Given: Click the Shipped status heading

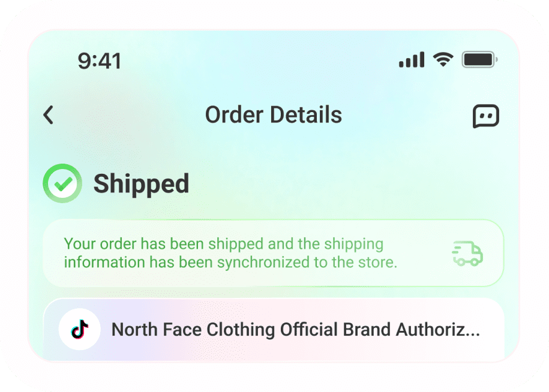Looking at the screenshot, I should (142, 184).
